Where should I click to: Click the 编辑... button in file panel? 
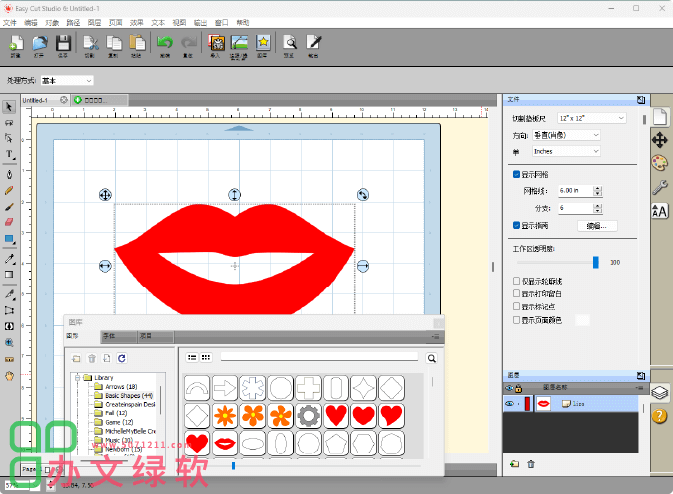tap(597, 226)
